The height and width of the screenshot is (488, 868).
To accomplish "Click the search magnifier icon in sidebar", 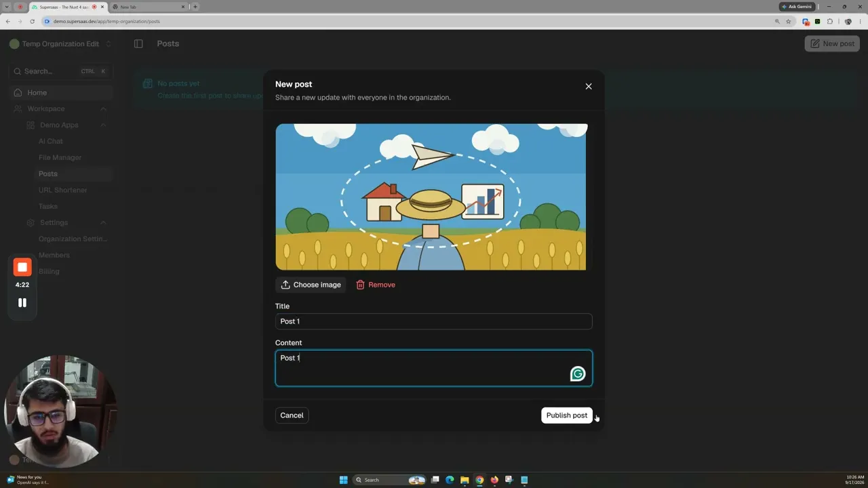I will [17, 71].
